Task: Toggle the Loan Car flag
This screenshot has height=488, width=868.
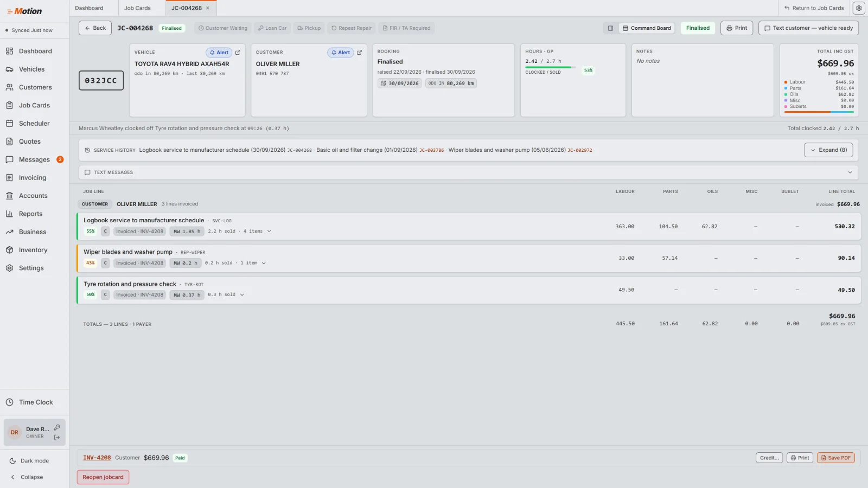Action: [272, 28]
